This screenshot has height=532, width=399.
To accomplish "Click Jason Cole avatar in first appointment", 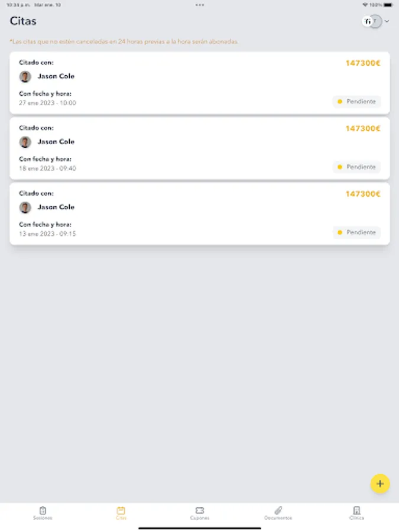I will tap(25, 76).
